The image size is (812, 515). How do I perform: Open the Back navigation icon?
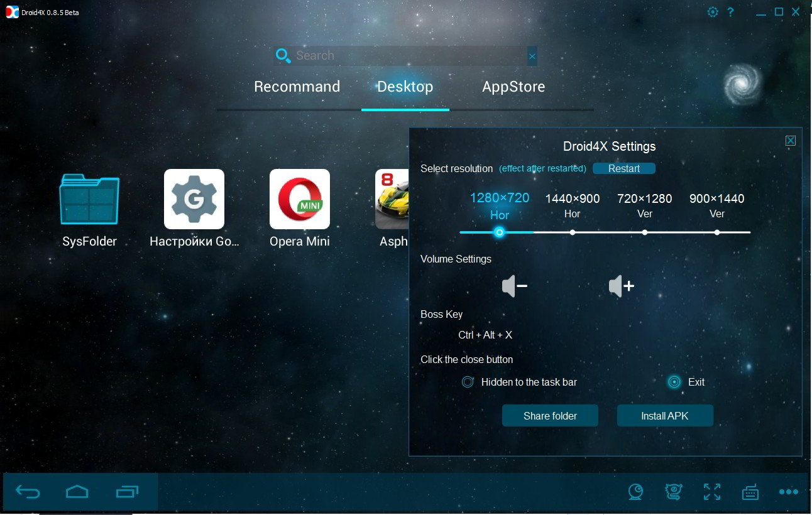[26, 492]
